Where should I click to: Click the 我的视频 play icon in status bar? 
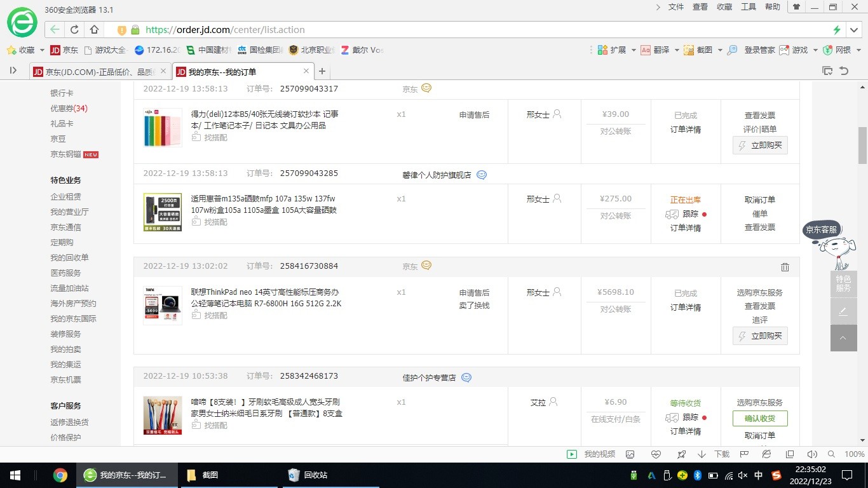572,454
